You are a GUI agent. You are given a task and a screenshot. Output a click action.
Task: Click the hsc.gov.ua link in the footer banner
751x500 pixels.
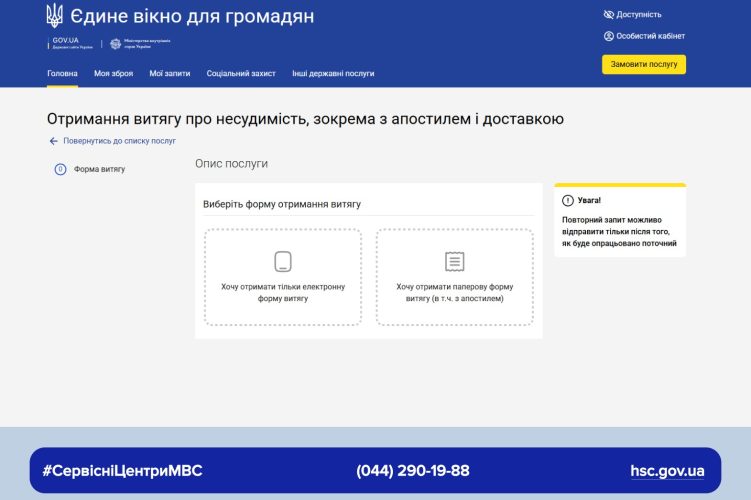[x=667, y=471]
